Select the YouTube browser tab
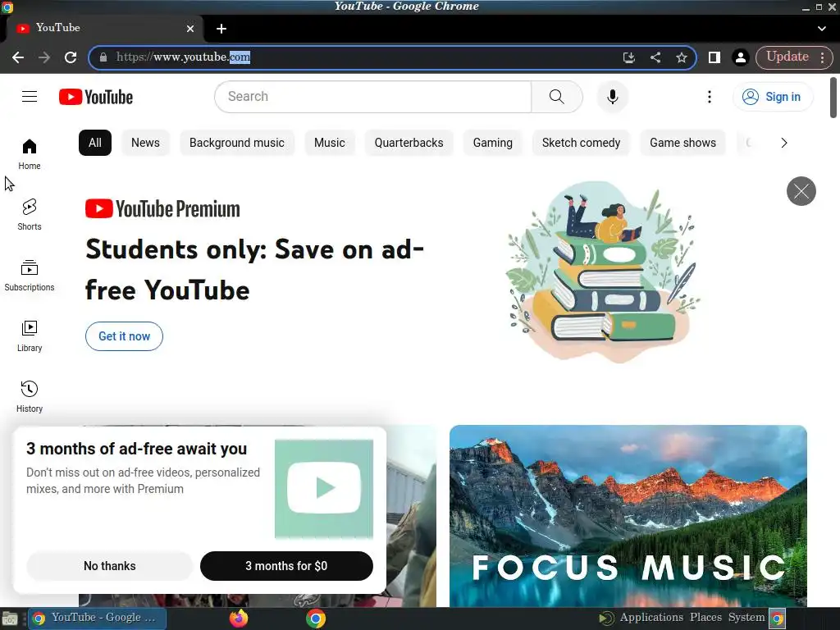The width and height of the screenshot is (840, 630). coord(104,29)
